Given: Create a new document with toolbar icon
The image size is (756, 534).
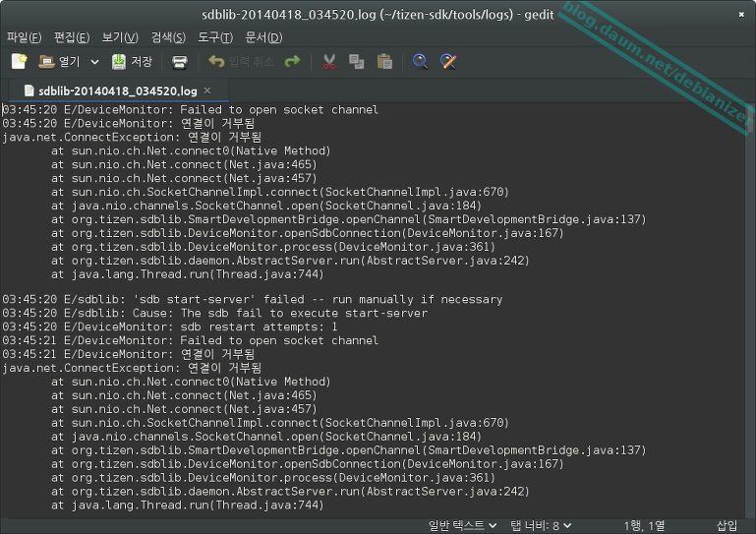Looking at the screenshot, I should [20, 61].
